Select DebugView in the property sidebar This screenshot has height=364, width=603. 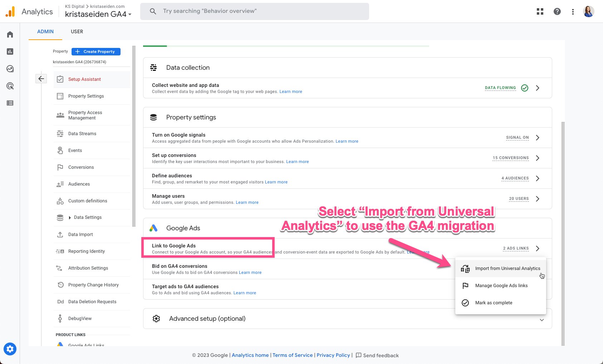click(x=79, y=318)
